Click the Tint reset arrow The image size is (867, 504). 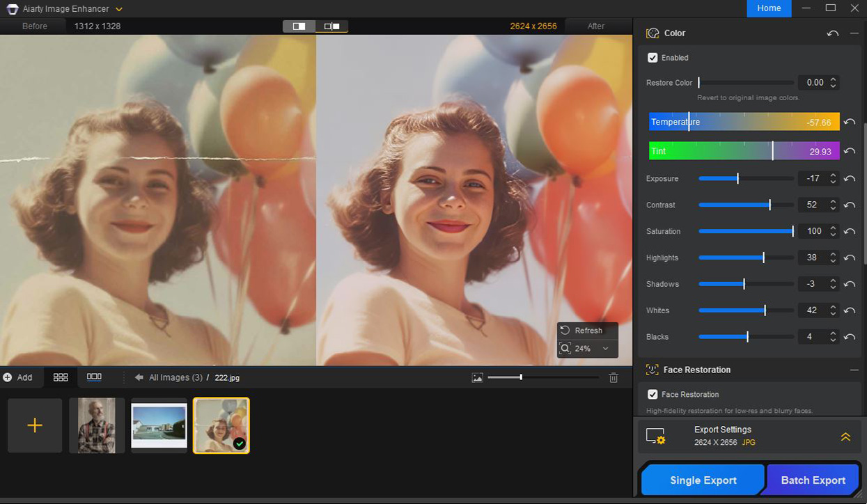850,151
